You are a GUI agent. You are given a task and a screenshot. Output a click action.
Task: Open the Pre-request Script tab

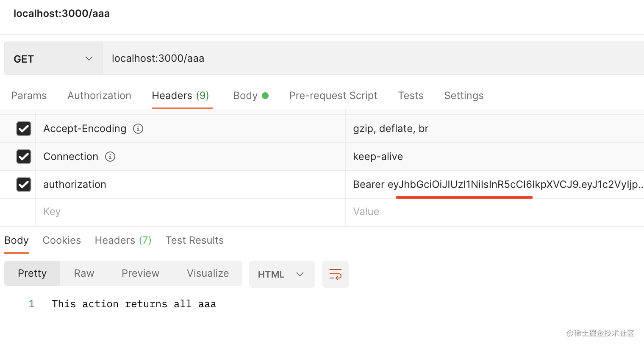click(x=333, y=96)
